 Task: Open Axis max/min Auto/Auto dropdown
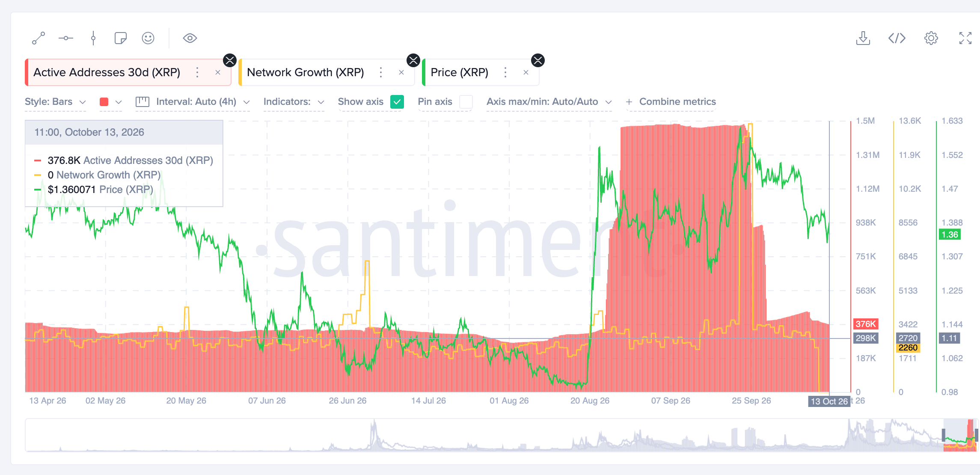549,102
